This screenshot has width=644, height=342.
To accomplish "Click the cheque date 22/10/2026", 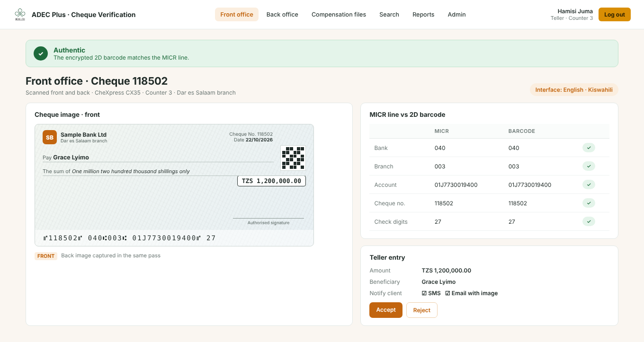I will 259,140.
